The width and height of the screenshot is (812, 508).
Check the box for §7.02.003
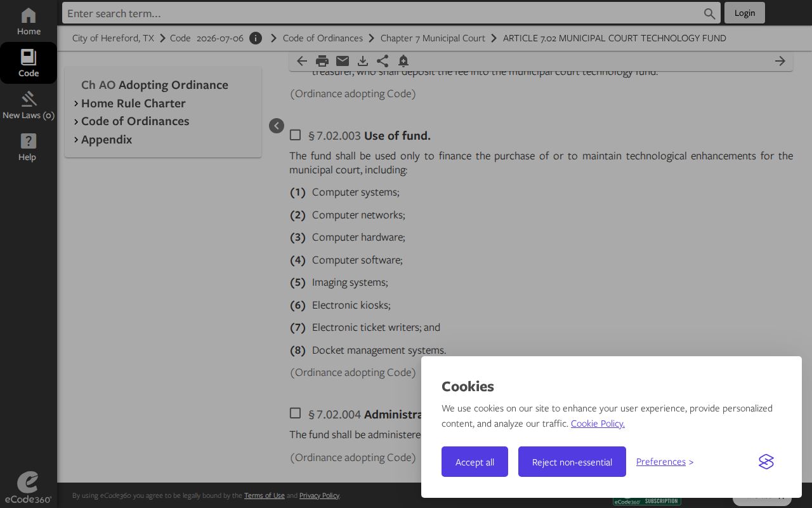295,135
